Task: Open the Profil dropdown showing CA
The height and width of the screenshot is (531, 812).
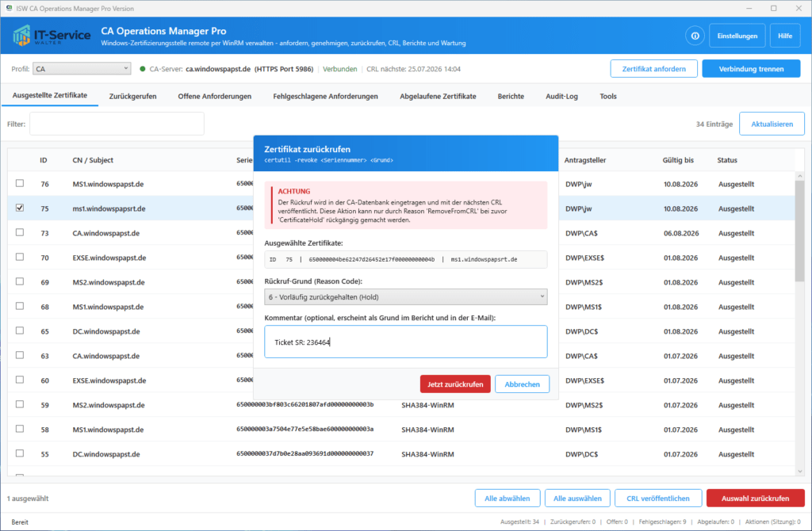Action: coord(82,69)
